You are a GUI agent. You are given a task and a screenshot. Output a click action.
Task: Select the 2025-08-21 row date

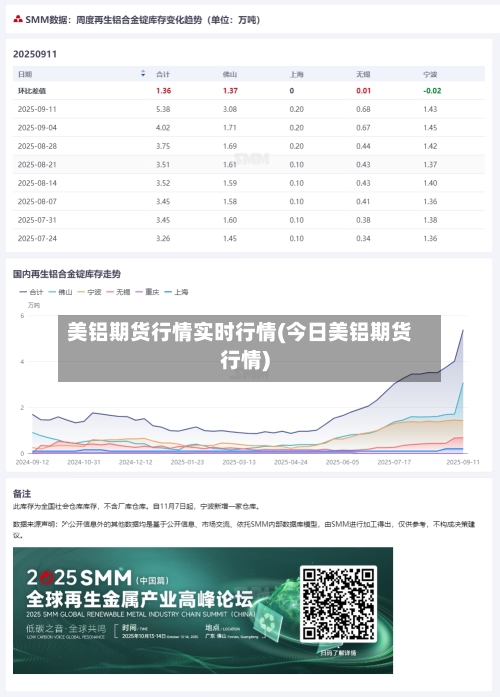[x=37, y=164]
